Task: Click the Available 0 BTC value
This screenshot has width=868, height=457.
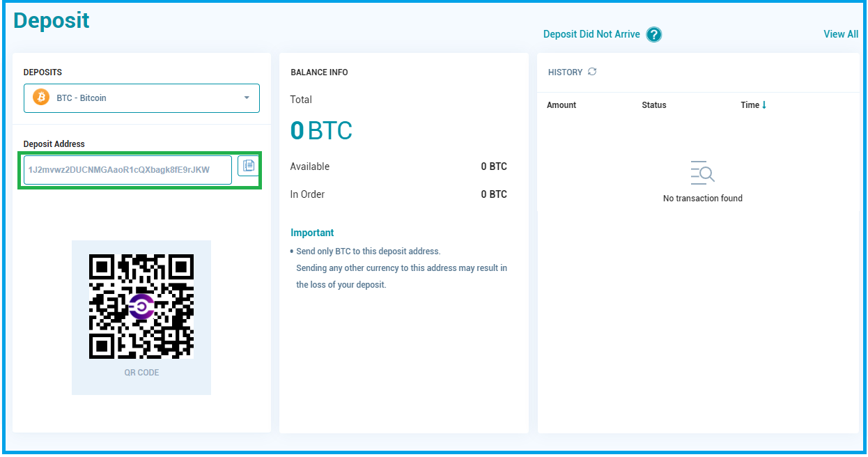Action: (x=494, y=166)
